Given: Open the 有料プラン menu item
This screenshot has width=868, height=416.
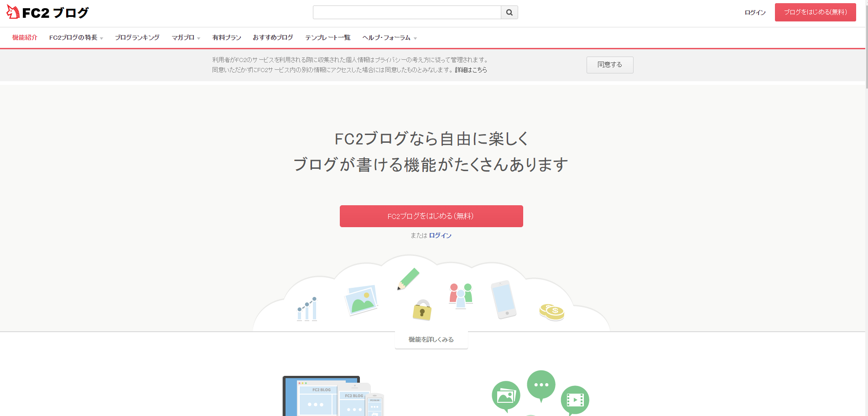Looking at the screenshot, I should pyautogui.click(x=227, y=38).
